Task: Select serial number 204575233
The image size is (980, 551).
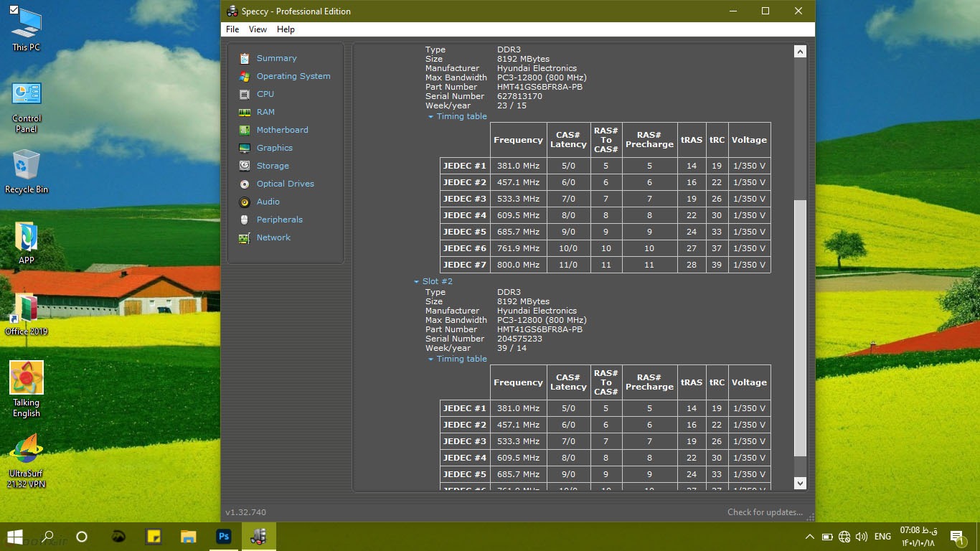Action: pyautogui.click(x=519, y=339)
